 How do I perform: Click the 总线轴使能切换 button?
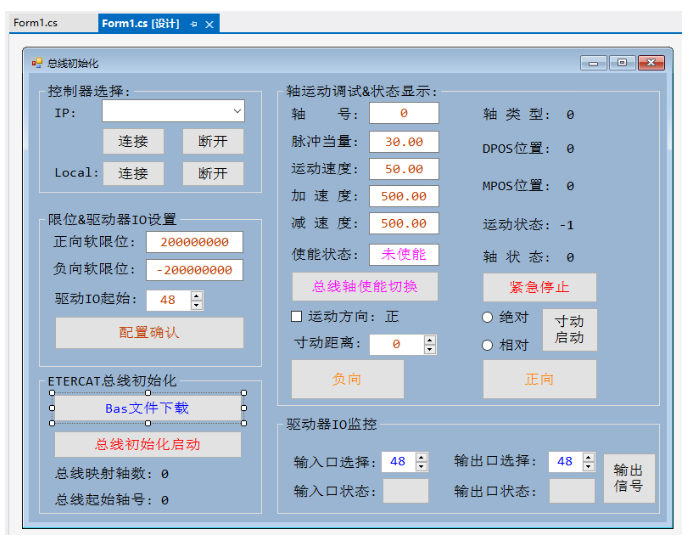[x=365, y=286]
